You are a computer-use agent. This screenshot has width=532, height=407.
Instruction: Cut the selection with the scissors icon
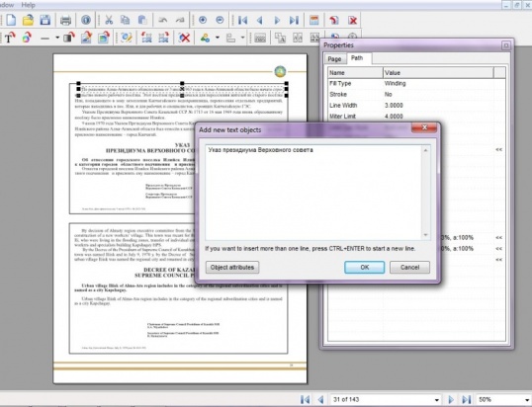click(109, 20)
